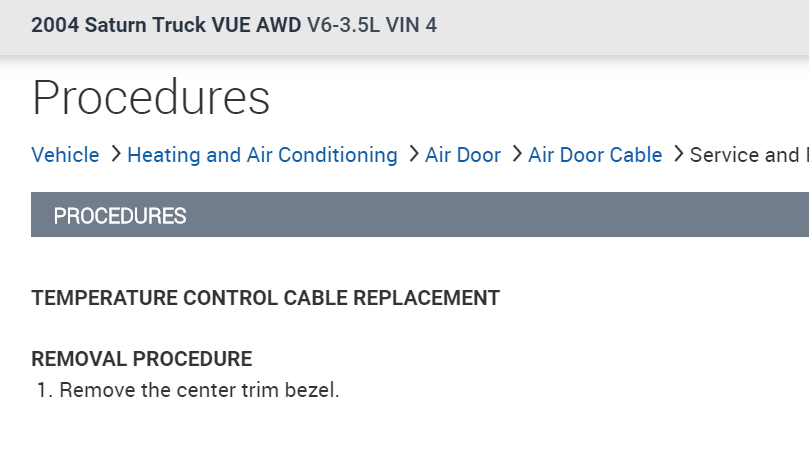809x455 pixels.
Task: Click the Vehicle breadcrumb link
Action: tap(65, 155)
